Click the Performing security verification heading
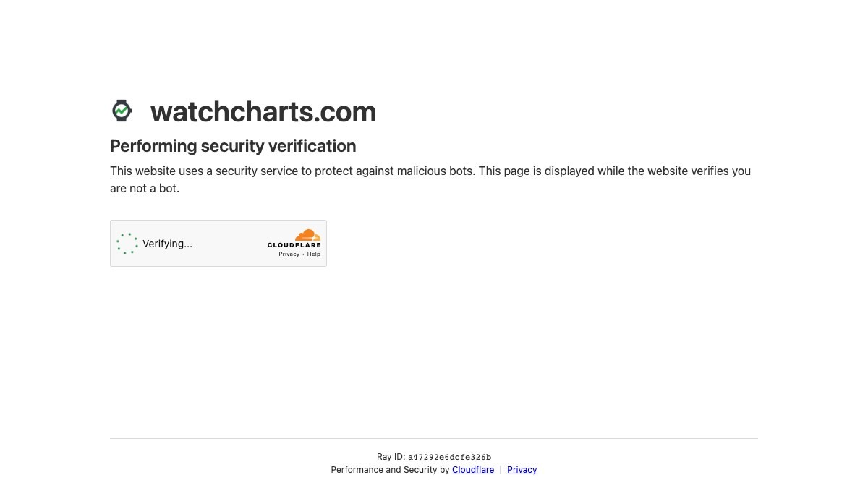Viewport: 868px width, 488px height. (x=233, y=146)
